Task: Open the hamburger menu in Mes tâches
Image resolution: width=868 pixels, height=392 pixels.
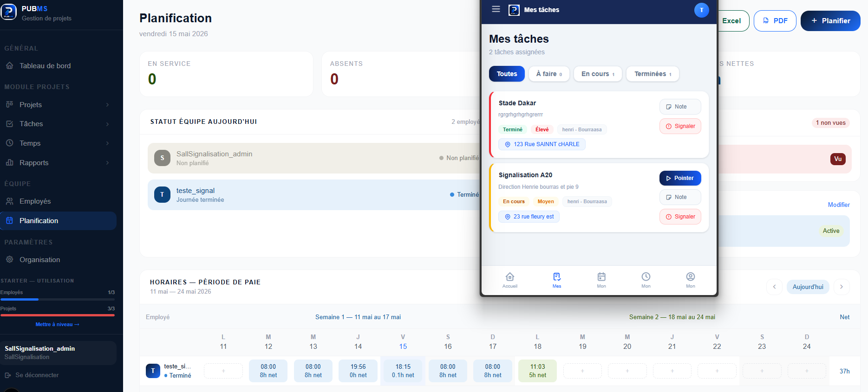Action: pyautogui.click(x=496, y=9)
